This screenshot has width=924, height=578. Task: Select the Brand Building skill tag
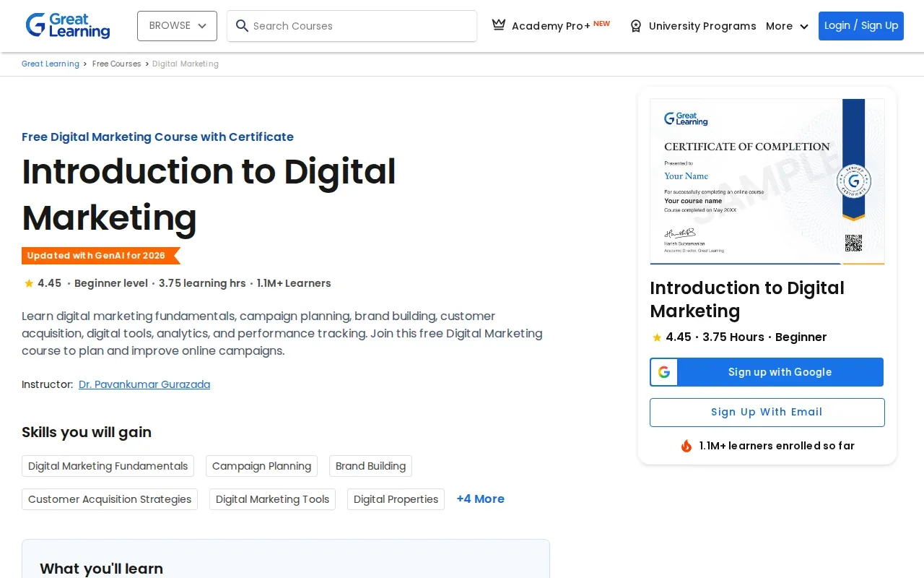click(x=370, y=466)
